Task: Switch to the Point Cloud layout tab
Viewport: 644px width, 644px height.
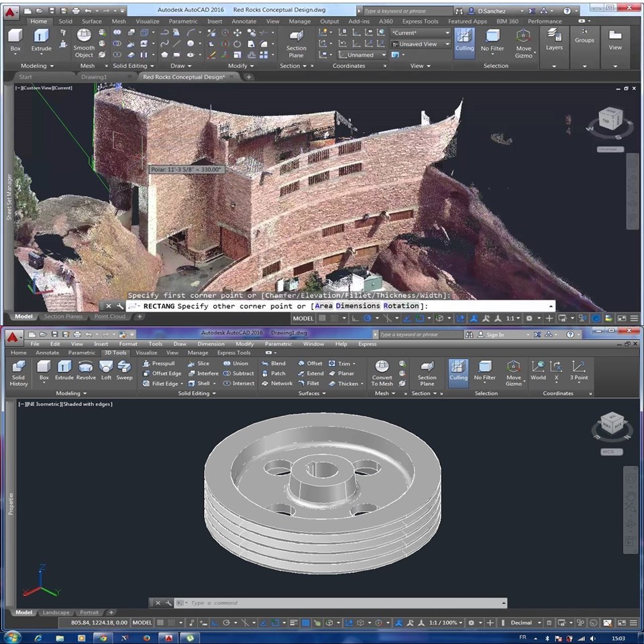Action: [110, 317]
